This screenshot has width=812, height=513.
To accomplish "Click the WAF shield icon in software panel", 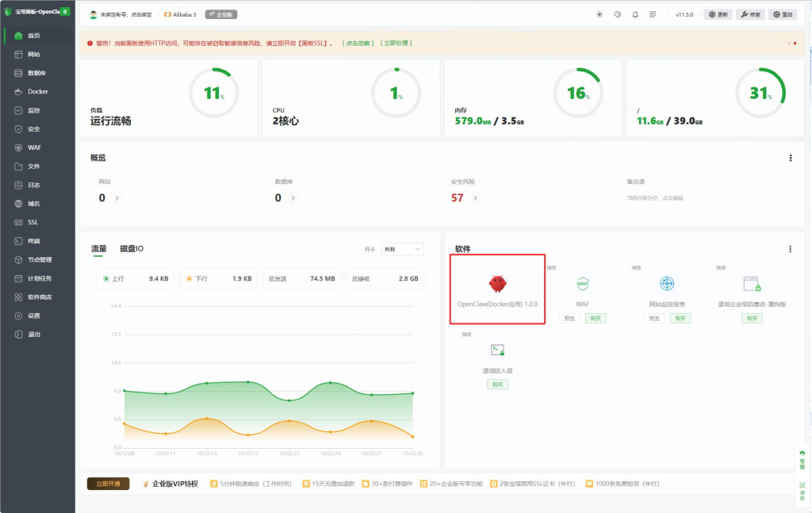I will (582, 284).
